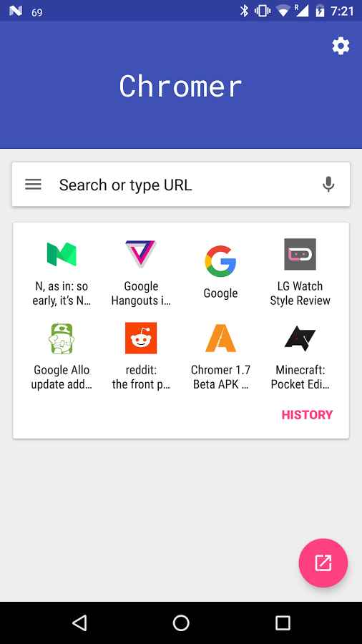
Task: Open the reddit front page shortcut
Action: [141, 338]
